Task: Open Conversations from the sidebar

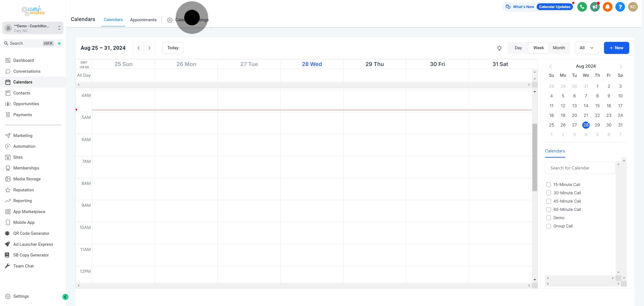Action: (x=27, y=71)
